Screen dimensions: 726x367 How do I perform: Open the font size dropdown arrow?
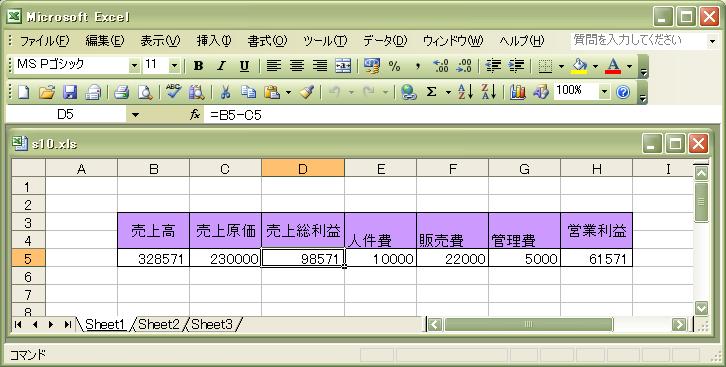(x=174, y=66)
